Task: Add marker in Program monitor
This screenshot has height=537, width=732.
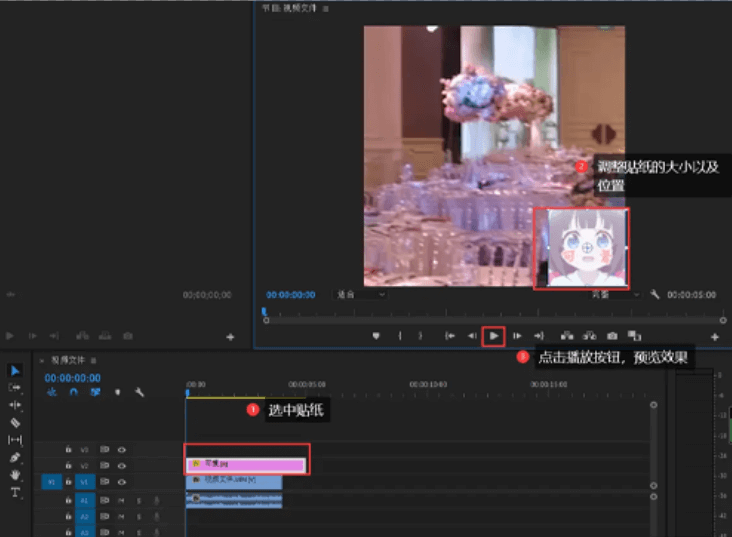Action: coord(376,336)
